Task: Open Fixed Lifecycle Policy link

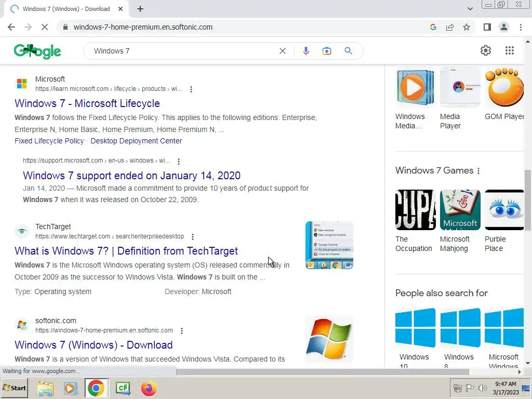Action: point(49,141)
